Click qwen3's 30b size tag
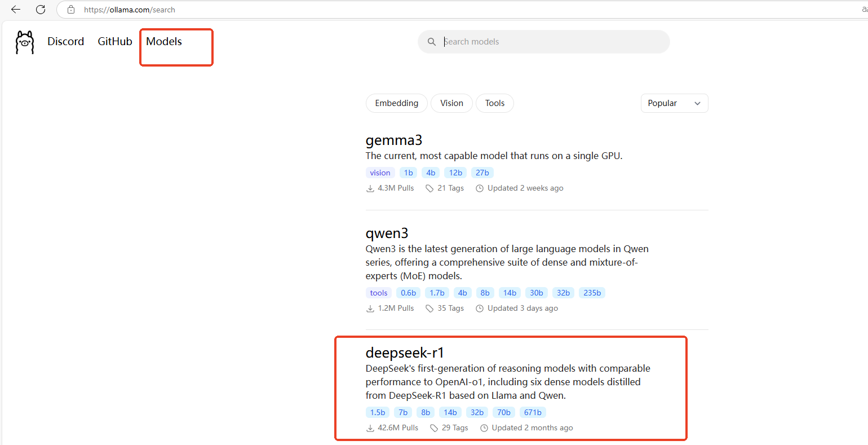This screenshot has height=445, width=868. (x=537, y=293)
